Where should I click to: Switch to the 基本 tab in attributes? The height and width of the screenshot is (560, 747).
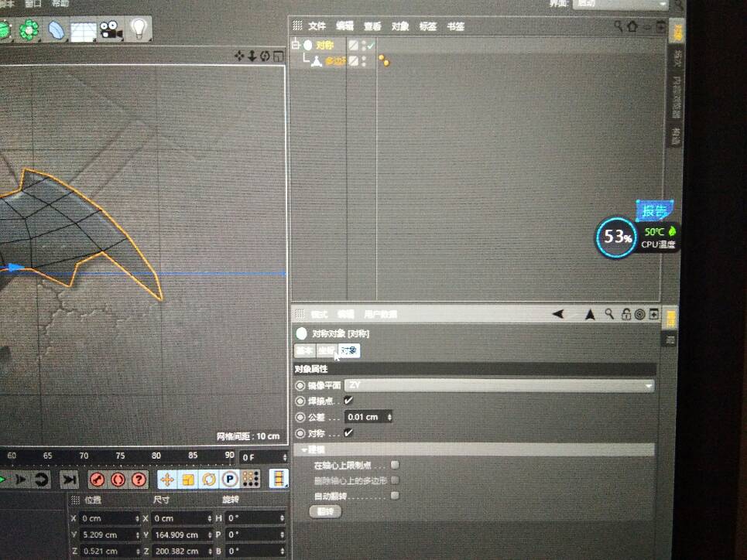tap(305, 350)
